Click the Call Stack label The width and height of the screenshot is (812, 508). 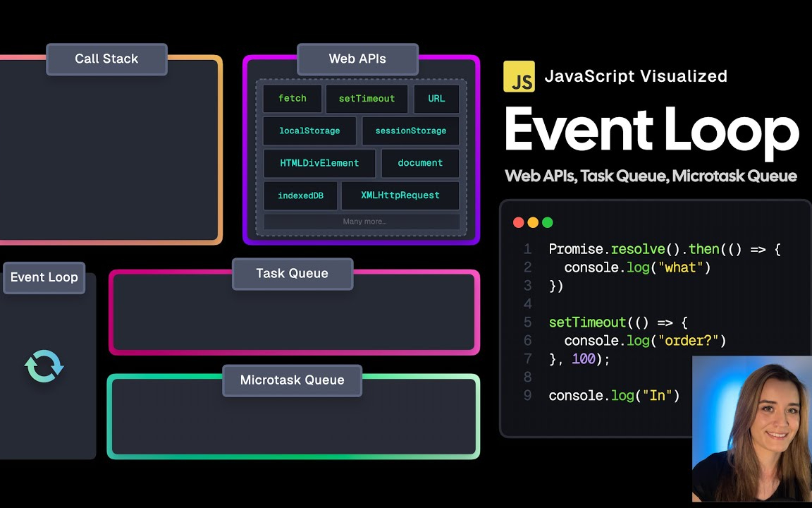(106, 59)
